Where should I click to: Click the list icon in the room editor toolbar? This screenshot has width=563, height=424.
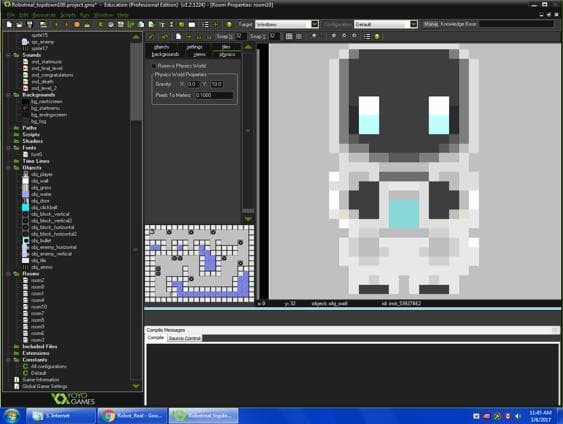[367, 37]
